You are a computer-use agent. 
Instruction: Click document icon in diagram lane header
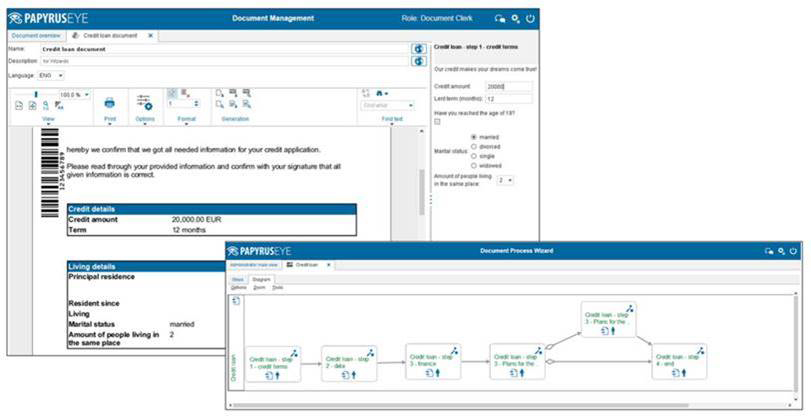(x=236, y=301)
